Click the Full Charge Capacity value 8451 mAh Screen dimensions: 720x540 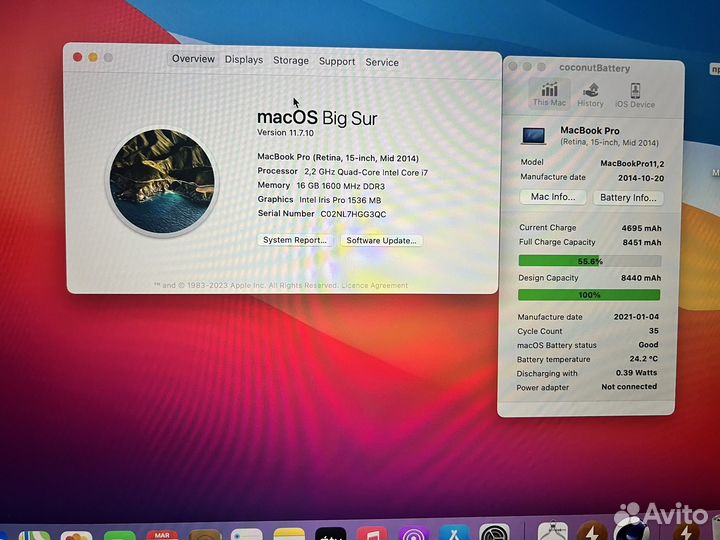pos(642,242)
